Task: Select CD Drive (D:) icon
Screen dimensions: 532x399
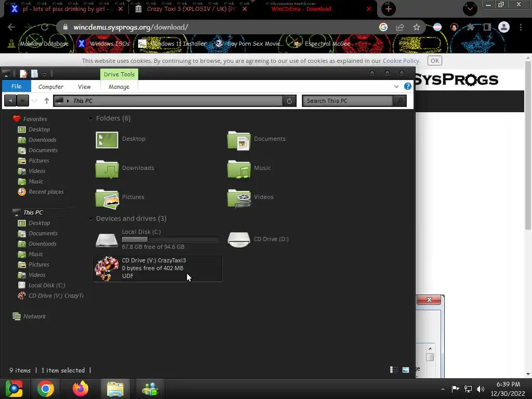Action: click(x=239, y=240)
